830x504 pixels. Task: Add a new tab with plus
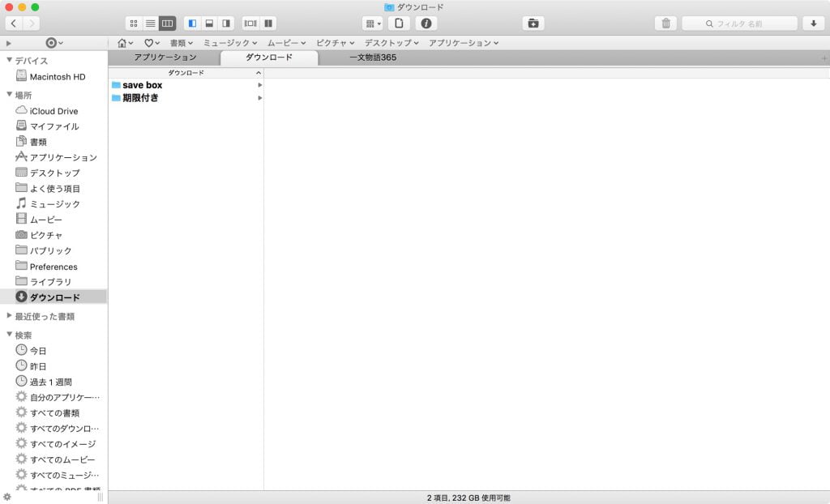click(x=824, y=58)
